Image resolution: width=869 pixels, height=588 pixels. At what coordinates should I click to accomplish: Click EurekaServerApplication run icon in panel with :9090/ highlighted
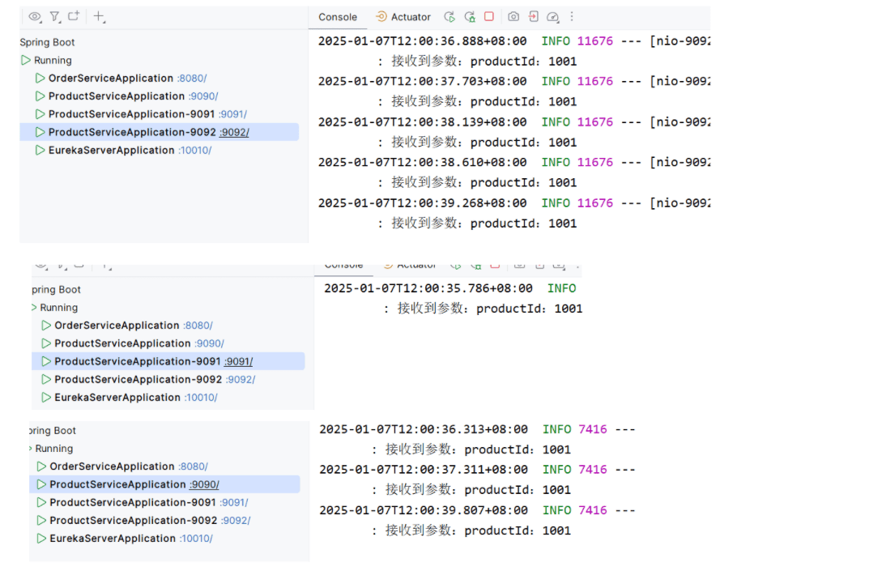tap(41, 539)
